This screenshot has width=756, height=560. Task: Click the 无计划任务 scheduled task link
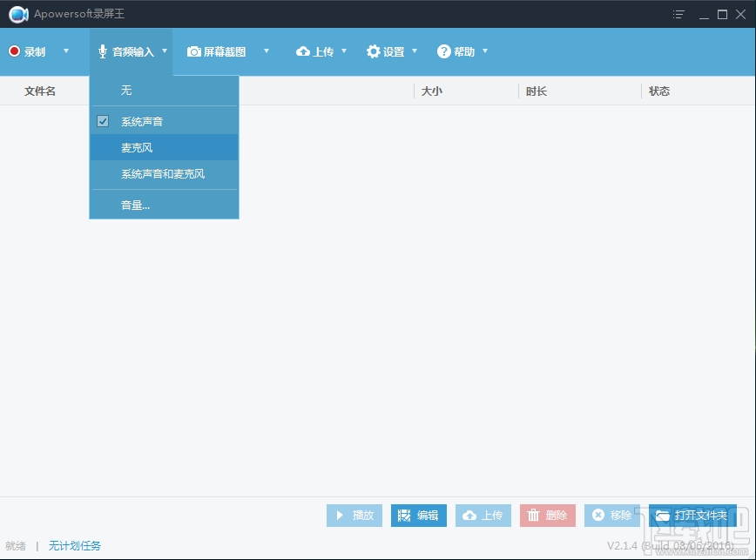coord(75,545)
